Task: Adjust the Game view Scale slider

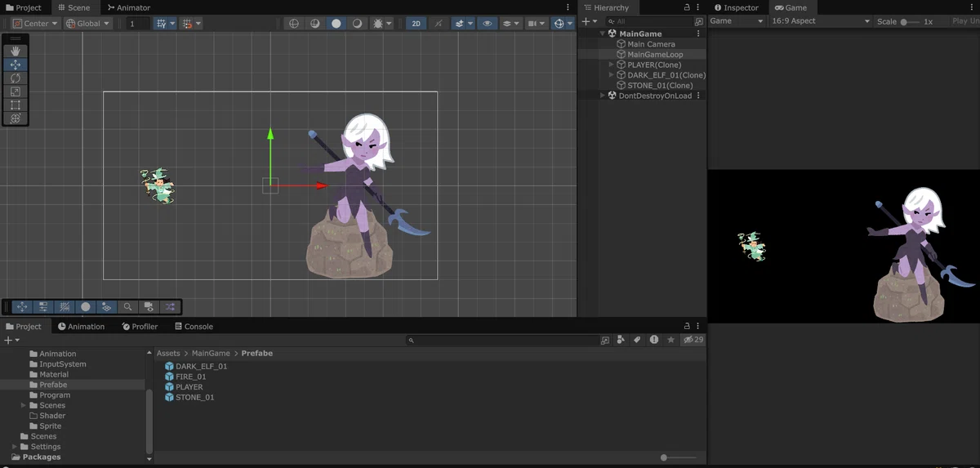Action: coord(910,21)
